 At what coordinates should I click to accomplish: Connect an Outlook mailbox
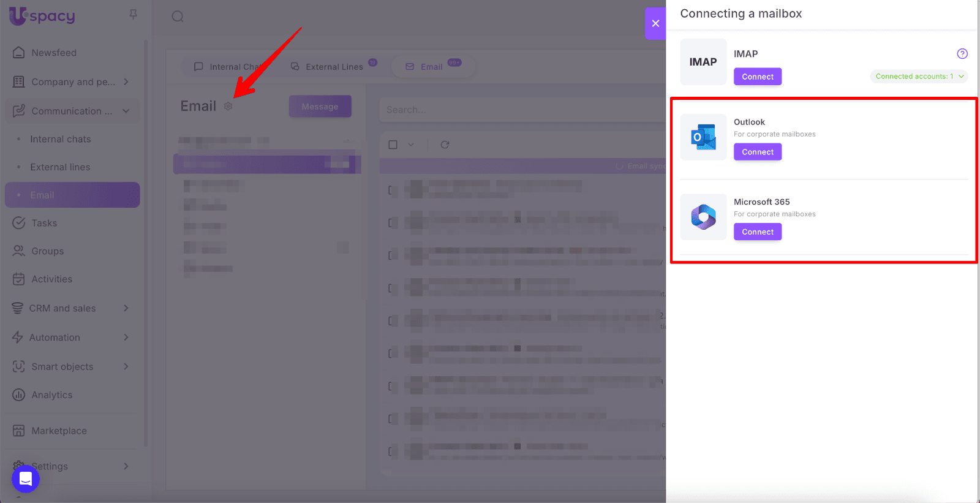point(758,152)
